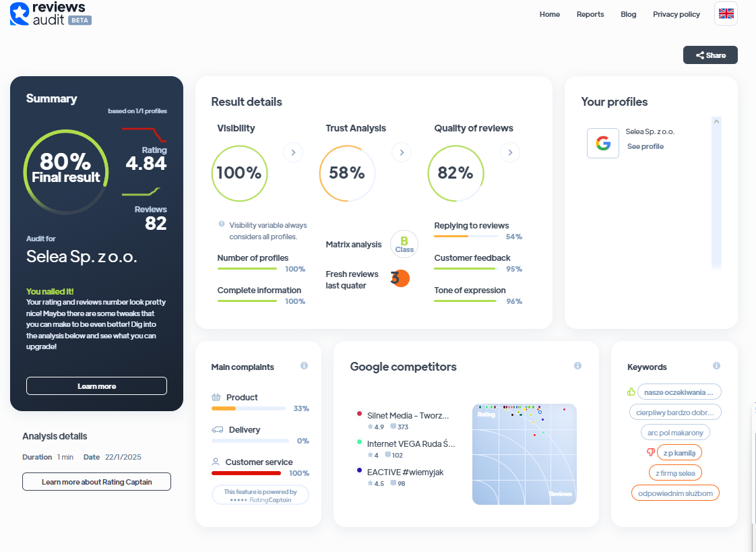Click Learn more about Rating Captain
Screen dimensions: 756x552
pos(96,482)
